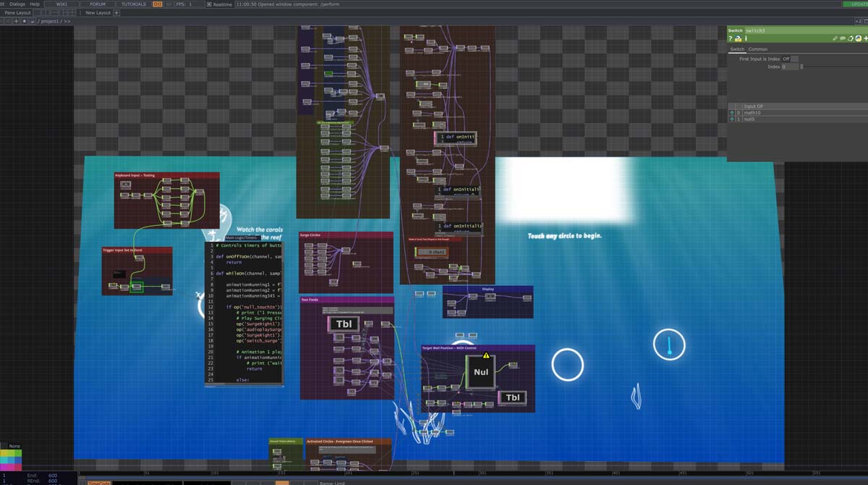Open the operator comment bubble icon
The image size is (868, 485).
843,38
